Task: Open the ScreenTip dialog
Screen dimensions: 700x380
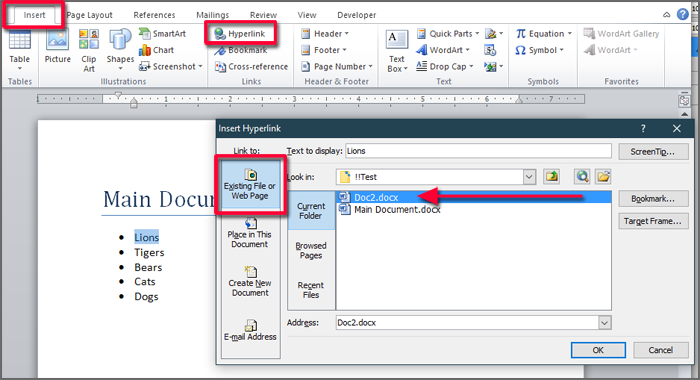Action: [653, 152]
